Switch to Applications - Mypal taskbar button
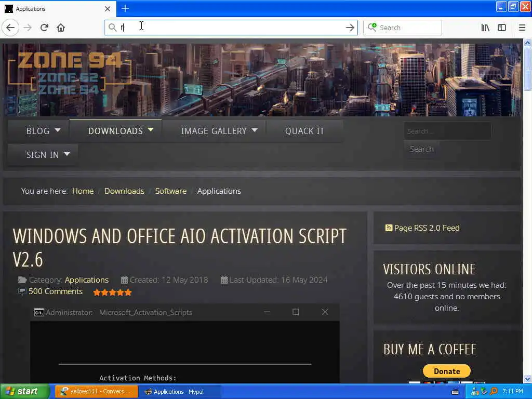 pyautogui.click(x=180, y=392)
